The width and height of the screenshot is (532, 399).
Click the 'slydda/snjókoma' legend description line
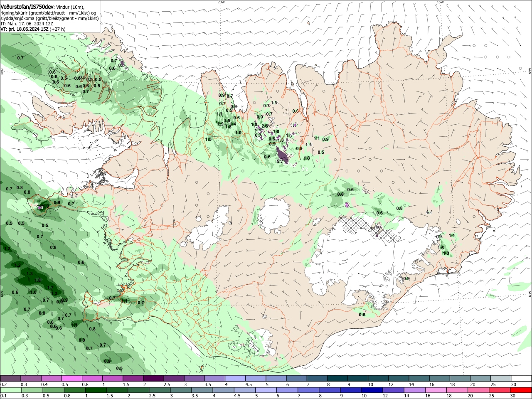point(49,18)
